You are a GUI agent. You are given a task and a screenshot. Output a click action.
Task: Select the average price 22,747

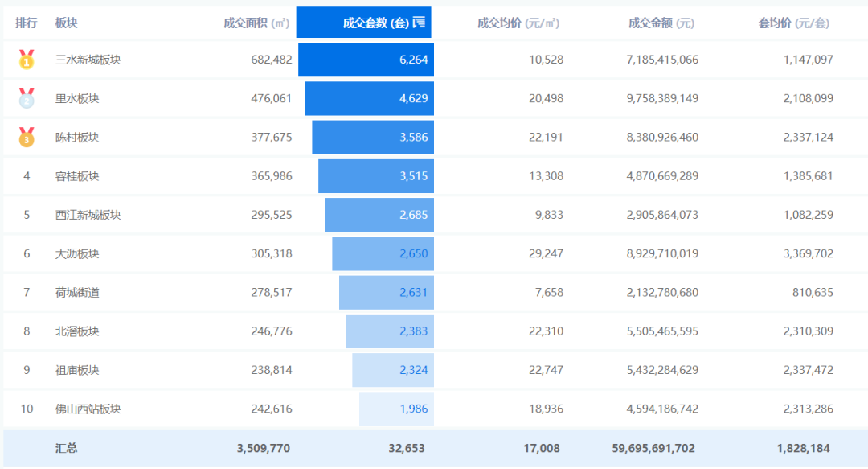point(546,370)
